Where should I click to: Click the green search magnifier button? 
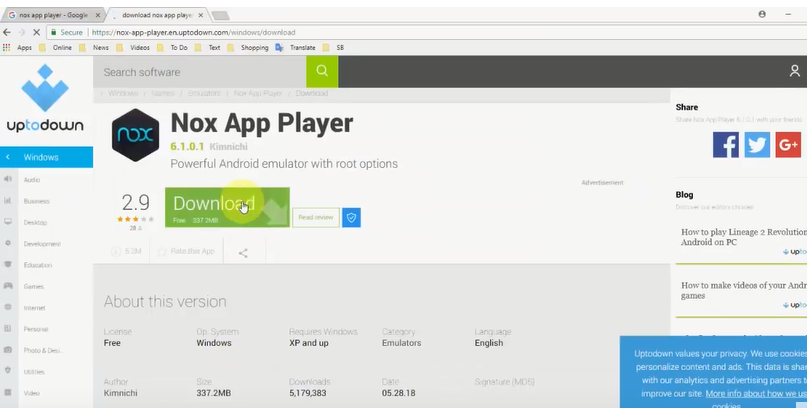[x=322, y=72]
